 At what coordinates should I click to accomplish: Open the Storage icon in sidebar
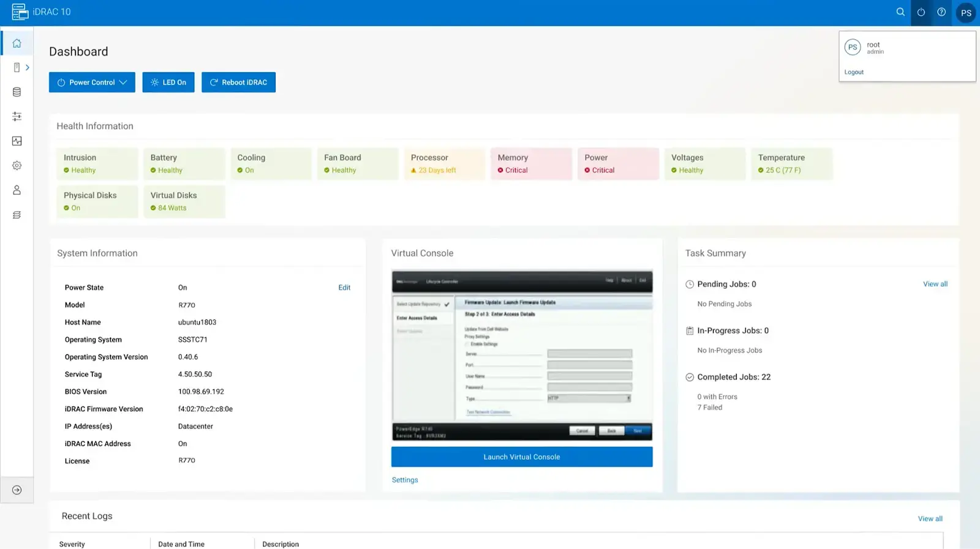(17, 92)
